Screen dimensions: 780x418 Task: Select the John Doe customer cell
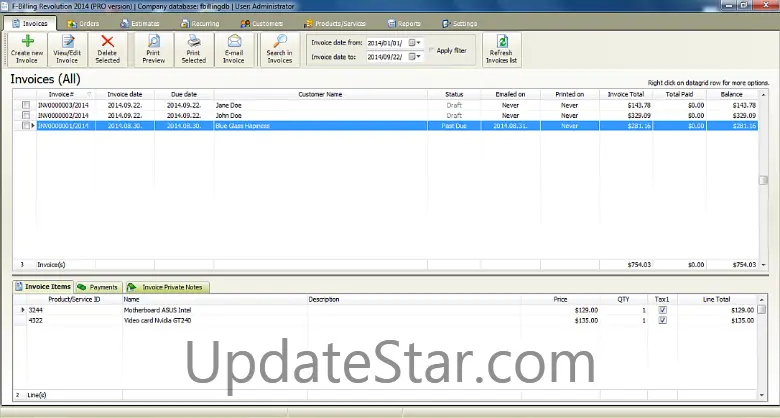(320, 115)
